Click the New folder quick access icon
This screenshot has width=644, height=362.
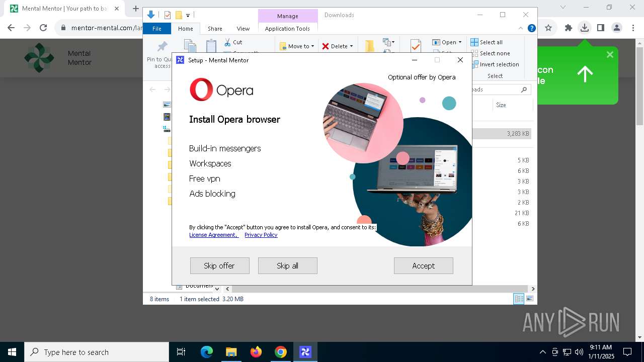click(x=178, y=15)
